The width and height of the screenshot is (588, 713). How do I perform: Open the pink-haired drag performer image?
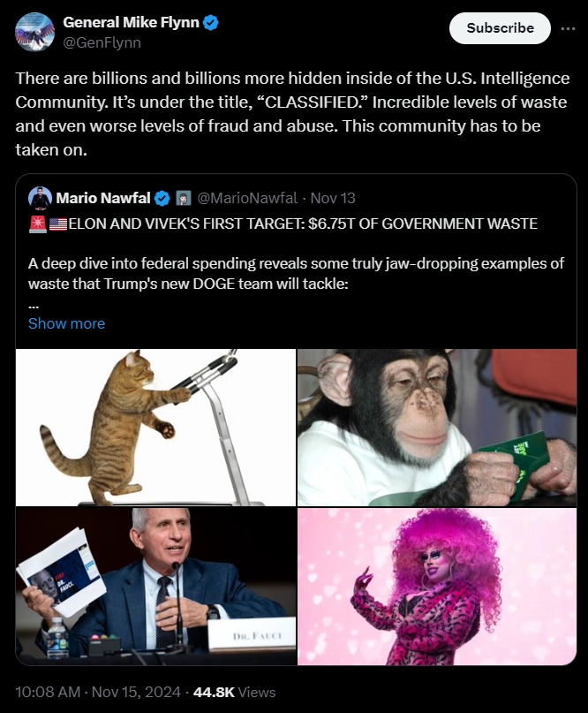437,587
